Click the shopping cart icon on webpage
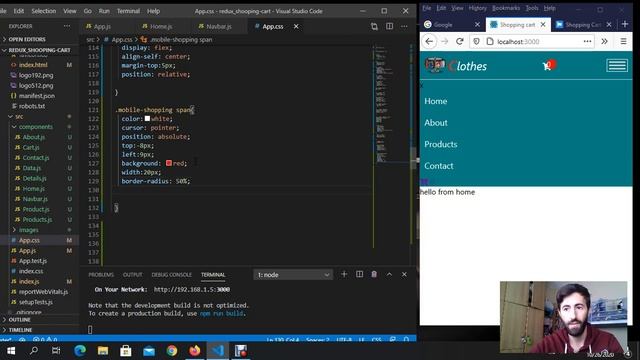 click(547, 66)
